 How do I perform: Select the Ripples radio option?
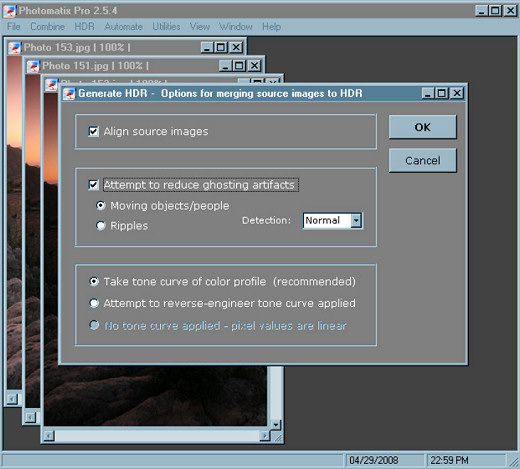pos(101,226)
